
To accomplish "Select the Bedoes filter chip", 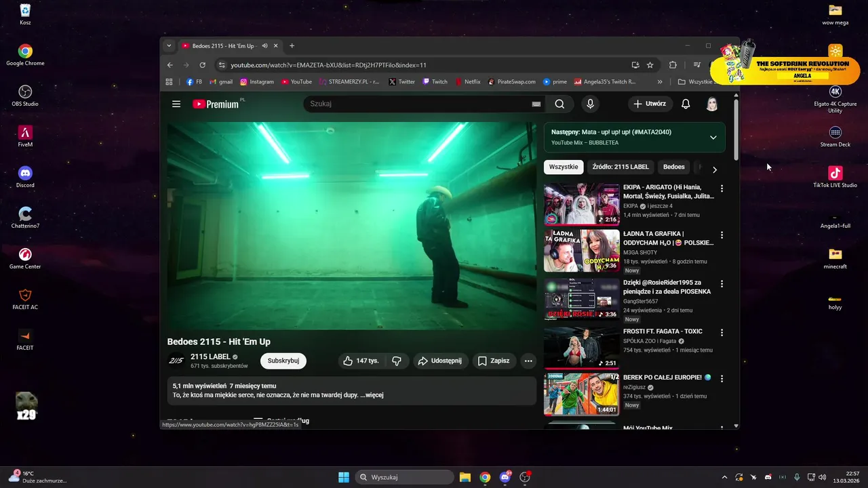I will click(x=674, y=167).
